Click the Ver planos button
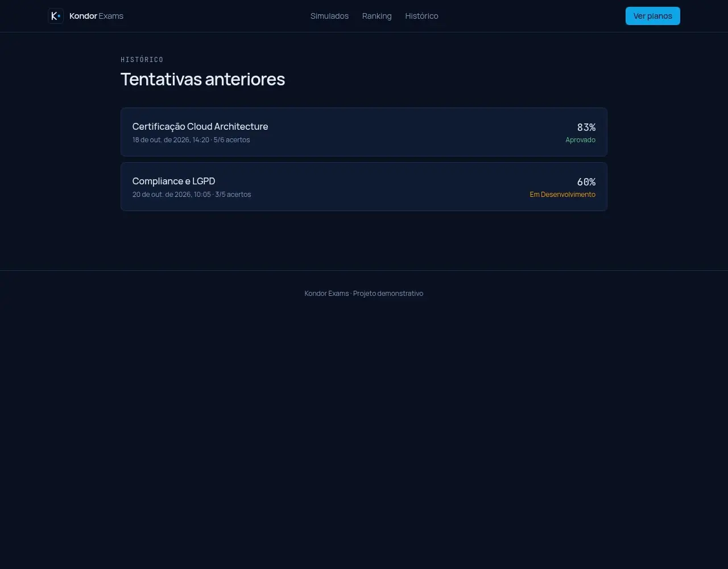This screenshot has height=569, width=728. tap(653, 16)
